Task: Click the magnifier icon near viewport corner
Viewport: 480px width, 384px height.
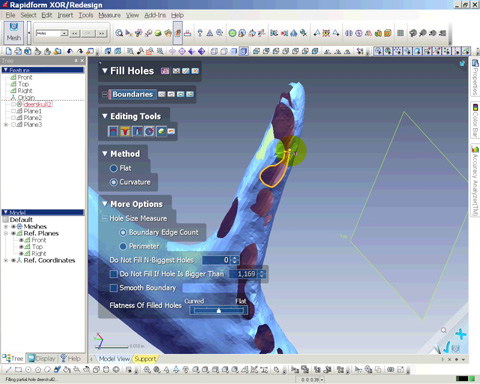Action: point(443,330)
